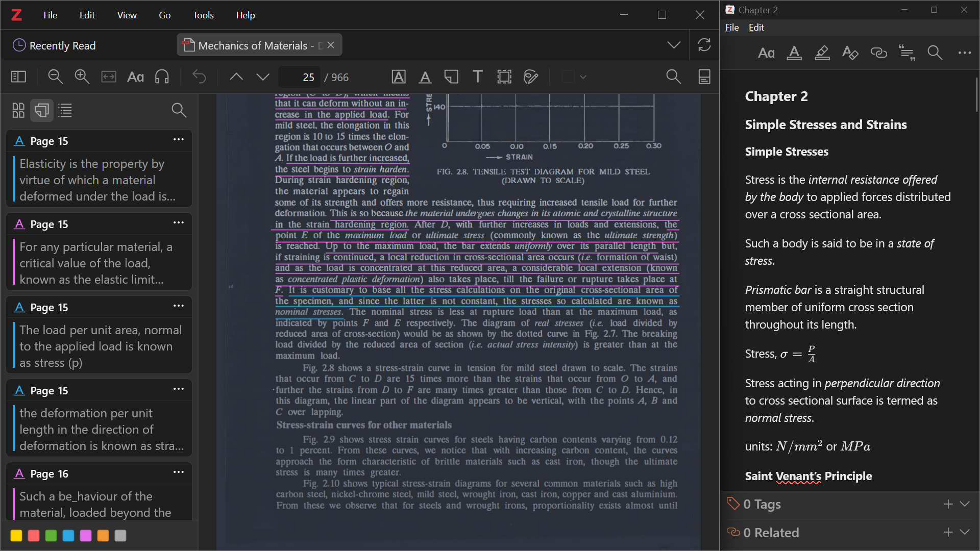Screen dimensions: 980x551
Task: Open read aloud headphones icon
Action: pyautogui.click(x=162, y=77)
